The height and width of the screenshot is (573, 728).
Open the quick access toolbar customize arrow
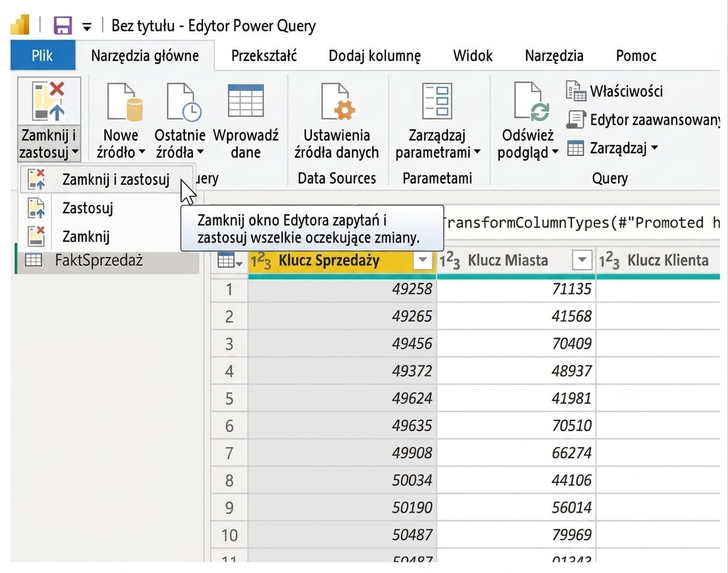(x=87, y=27)
